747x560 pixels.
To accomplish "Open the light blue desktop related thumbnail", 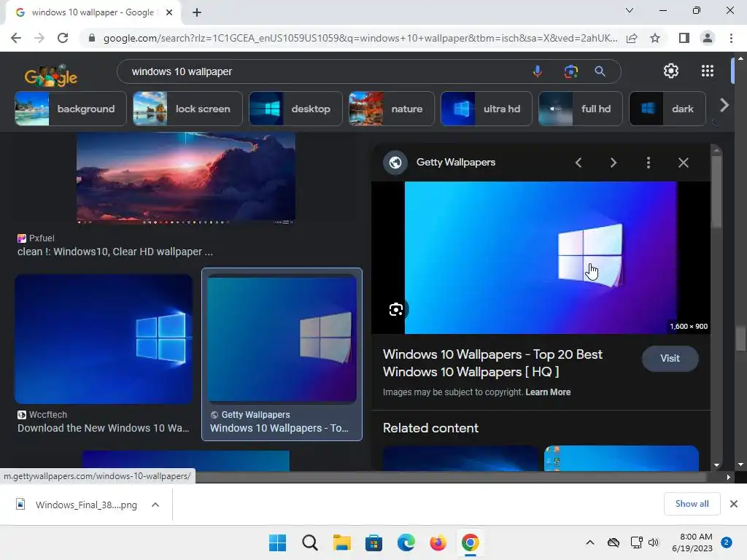I will [x=622, y=458].
